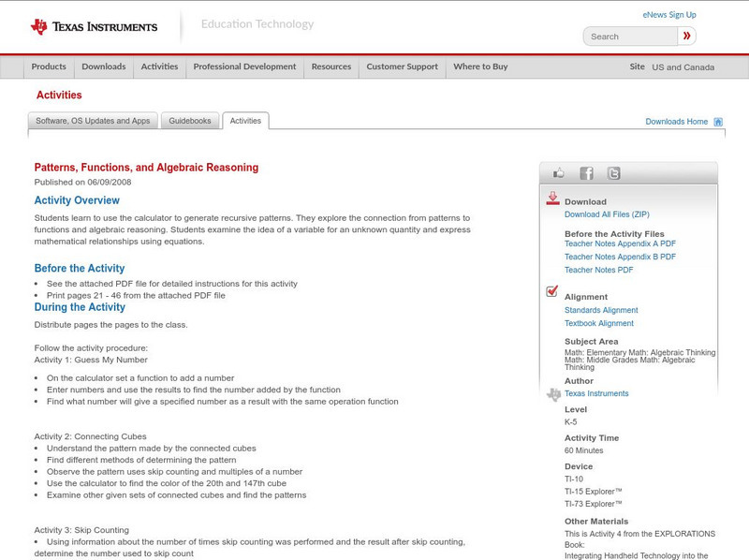Open the Teacher Notes PDF link
Image resolution: width=749 pixels, height=560 pixels.
click(x=598, y=270)
